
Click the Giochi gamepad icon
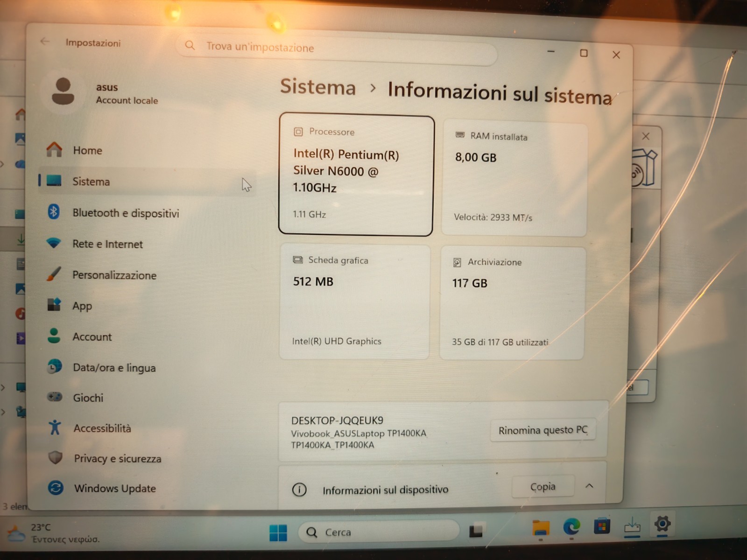click(55, 397)
